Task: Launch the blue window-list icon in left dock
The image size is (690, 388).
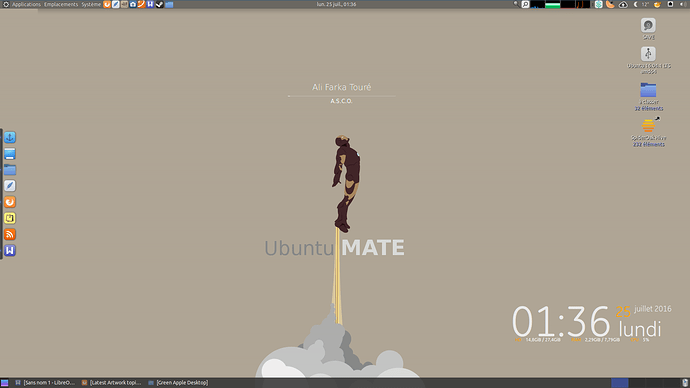Action: 10,154
